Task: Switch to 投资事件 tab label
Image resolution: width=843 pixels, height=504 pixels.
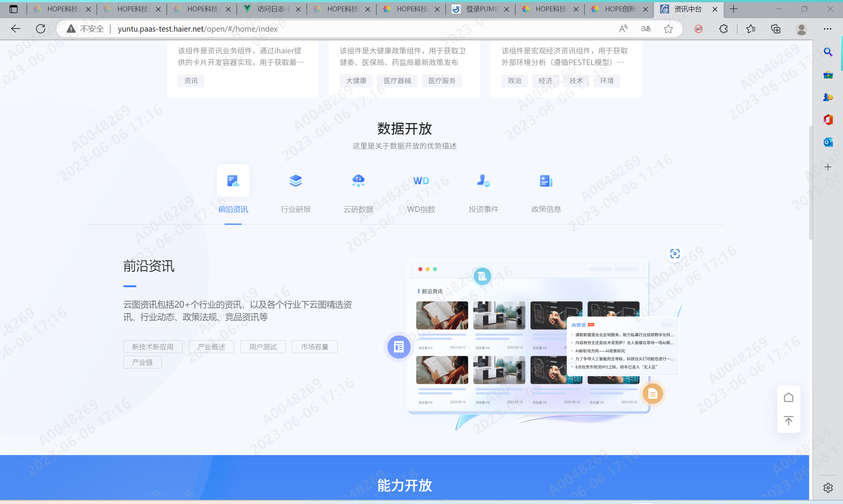Action: click(x=483, y=209)
